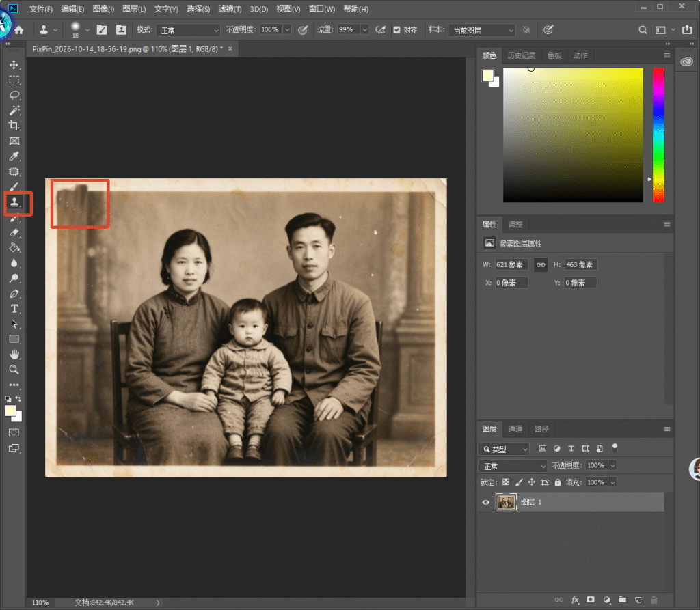Open the brush preset picker arrow
Viewport: 700px width, 610px height.
(x=87, y=30)
